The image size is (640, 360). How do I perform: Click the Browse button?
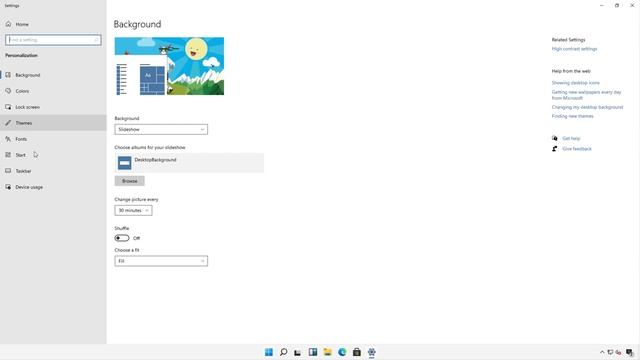pyautogui.click(x=129, y=181)
